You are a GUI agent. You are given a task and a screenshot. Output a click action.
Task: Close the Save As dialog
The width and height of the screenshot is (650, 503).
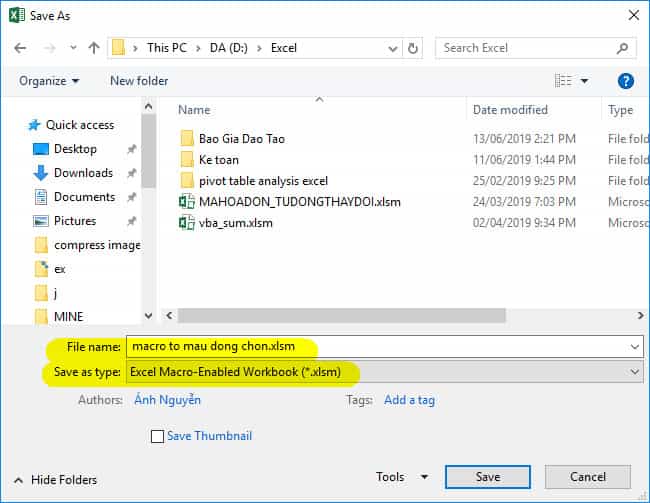(x=634, y=15)
